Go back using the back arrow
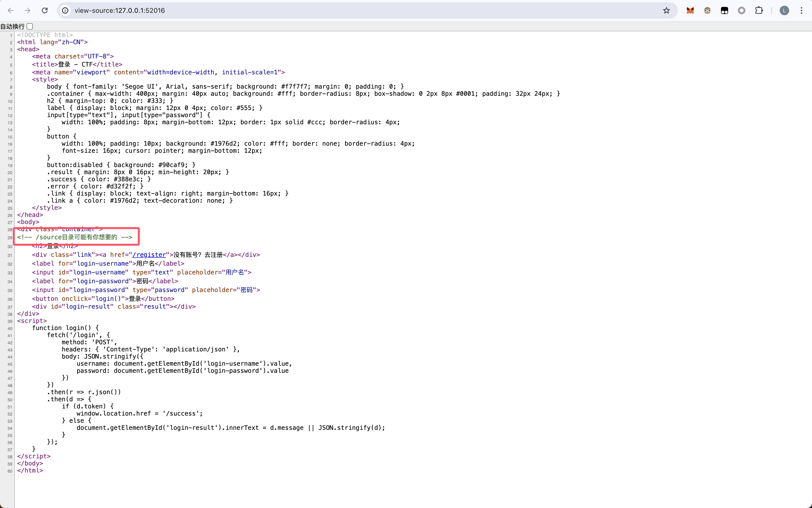 pos(11,10)
